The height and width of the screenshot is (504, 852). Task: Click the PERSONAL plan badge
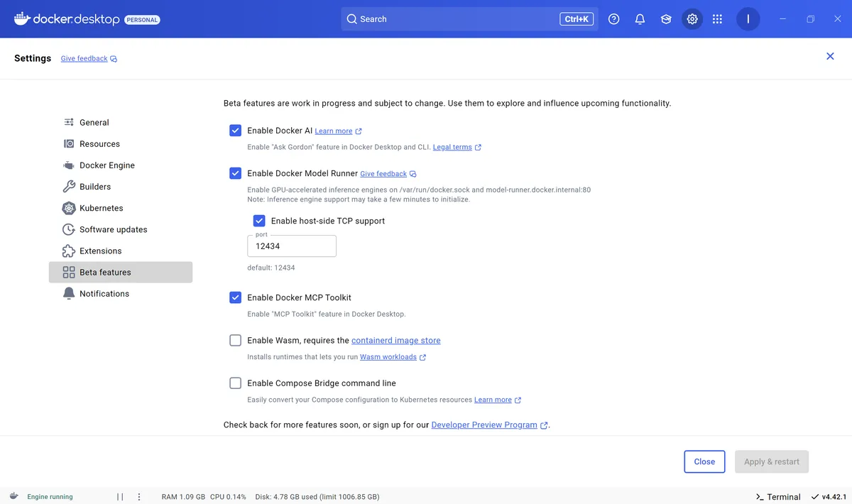coord(142,20)
